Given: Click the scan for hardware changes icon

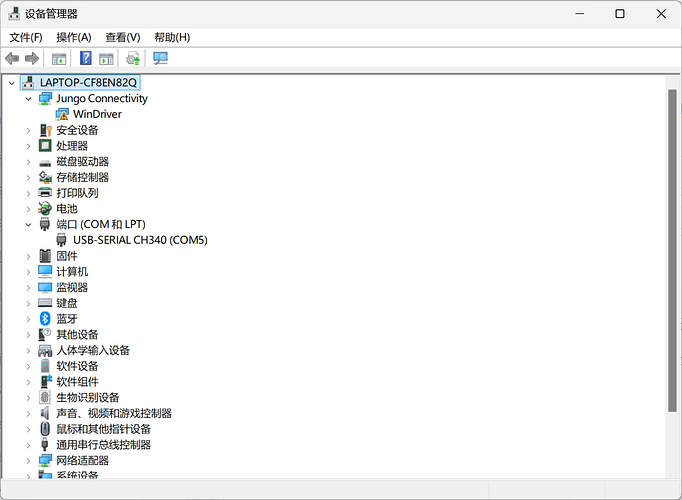Looking at the screenshot, I should pos(160,58).
